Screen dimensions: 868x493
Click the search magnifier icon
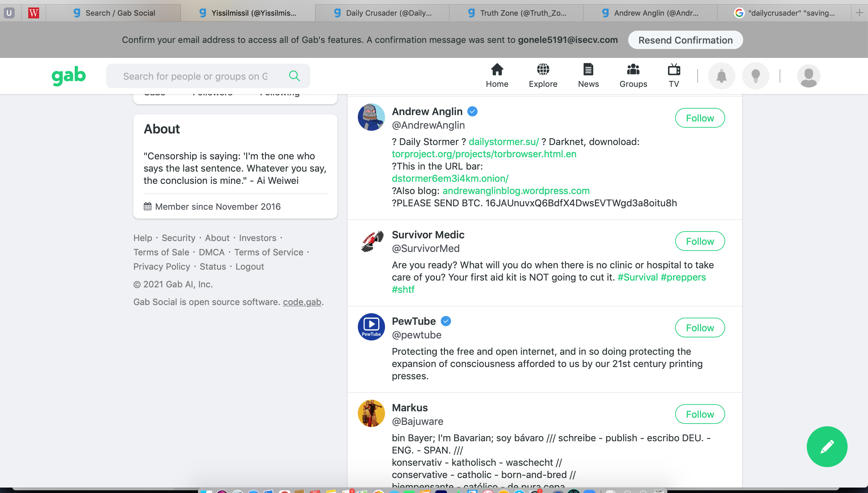point(295,76)
